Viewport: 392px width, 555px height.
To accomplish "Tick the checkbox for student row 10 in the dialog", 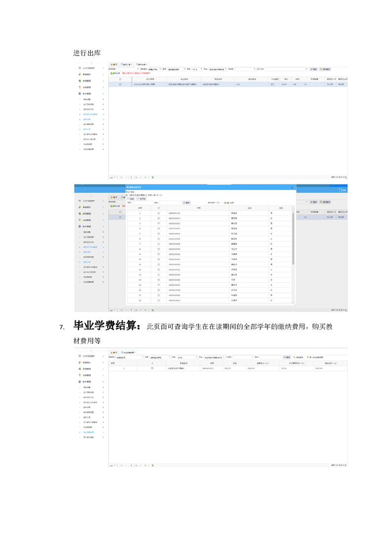I will pos(159,259).
